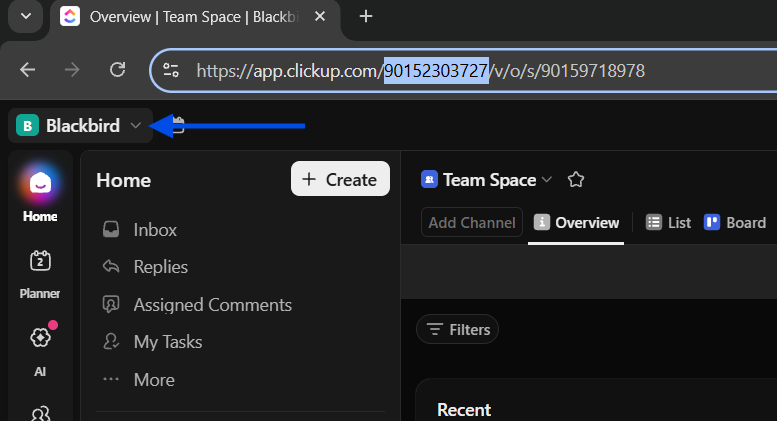Go back with browser back arrow
The image size is (777, 421).
pyautogui.click(x=28, y=70)
